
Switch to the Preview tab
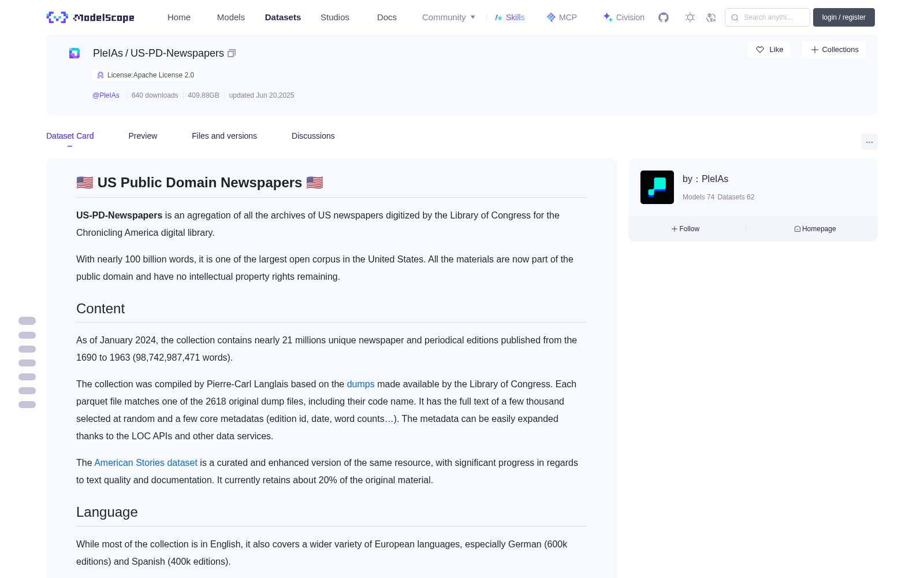click(x=143, y=136)
